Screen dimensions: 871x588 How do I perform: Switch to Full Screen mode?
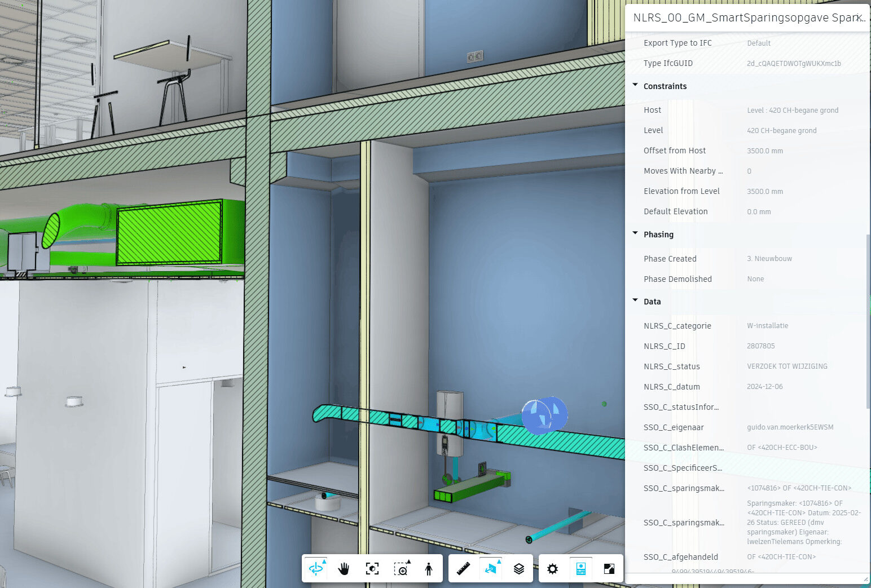(609, 569)
